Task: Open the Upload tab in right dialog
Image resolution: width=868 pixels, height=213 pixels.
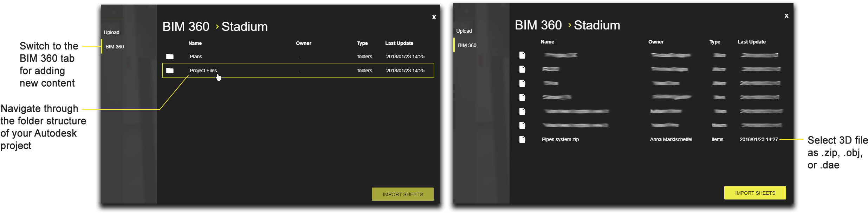Action: point(464,31)
